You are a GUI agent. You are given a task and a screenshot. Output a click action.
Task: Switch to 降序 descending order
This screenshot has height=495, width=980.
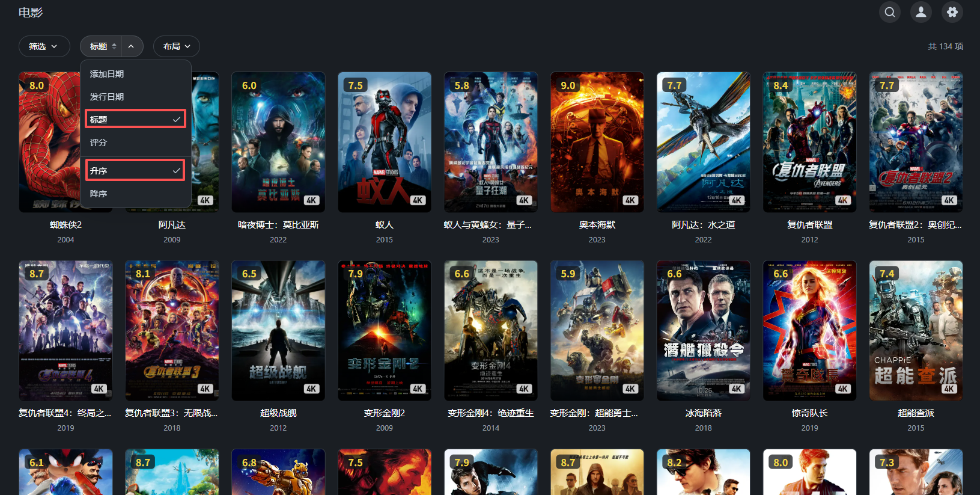coord(136,194)
